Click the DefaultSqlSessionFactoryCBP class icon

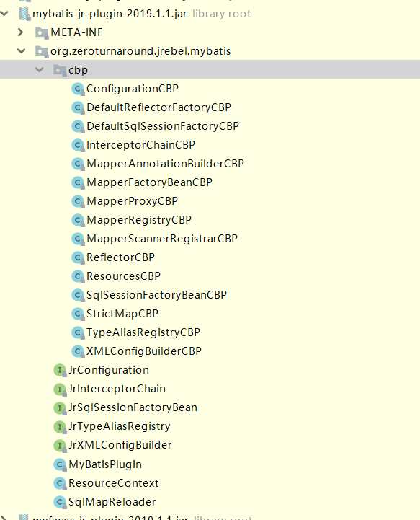click(78, 126)
